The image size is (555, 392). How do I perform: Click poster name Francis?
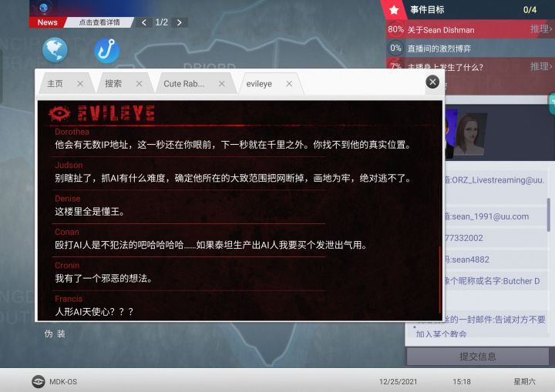[x=69, y=299]
